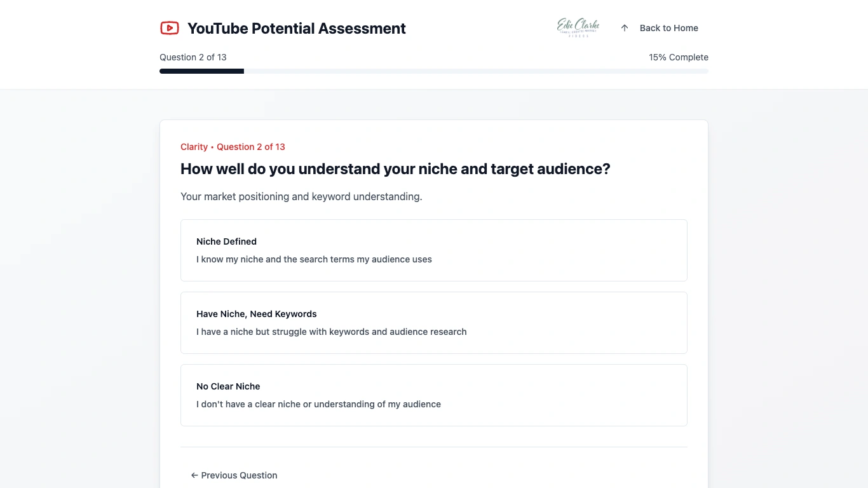868x488 pixels.
Task: Click 'I know my niche' description text
Action: click(314, 259)
